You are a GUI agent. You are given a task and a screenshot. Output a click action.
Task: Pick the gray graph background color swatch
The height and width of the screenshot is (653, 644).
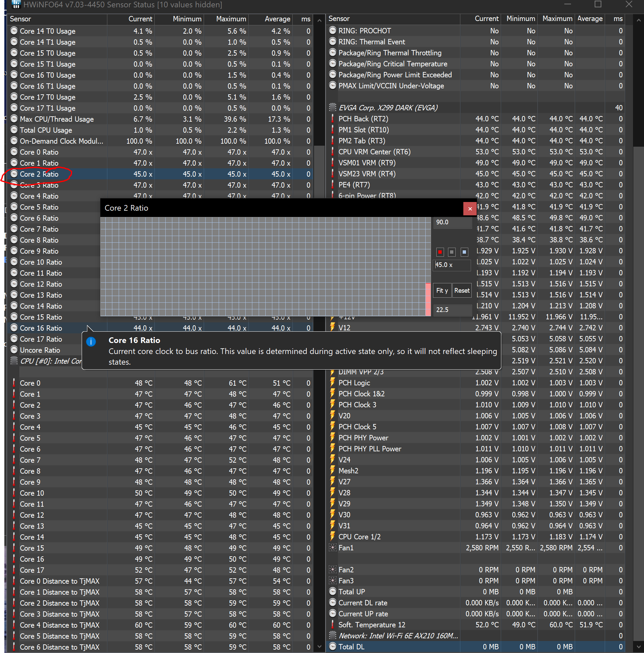click(x=452, y=252)
